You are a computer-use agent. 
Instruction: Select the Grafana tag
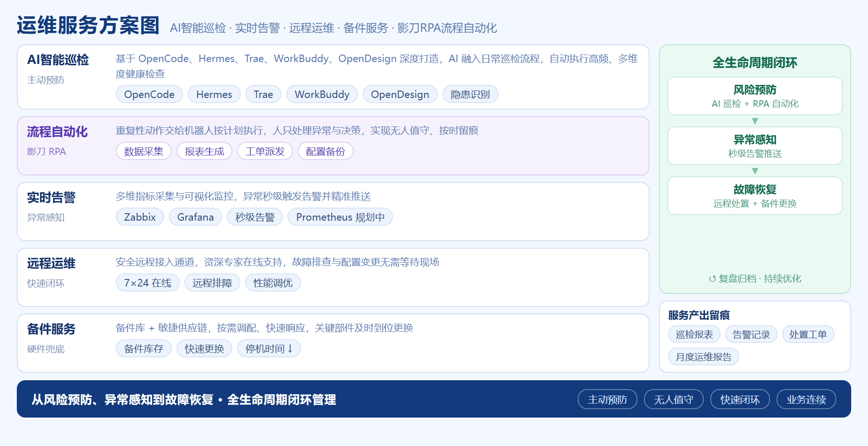(x=196, y=217)
